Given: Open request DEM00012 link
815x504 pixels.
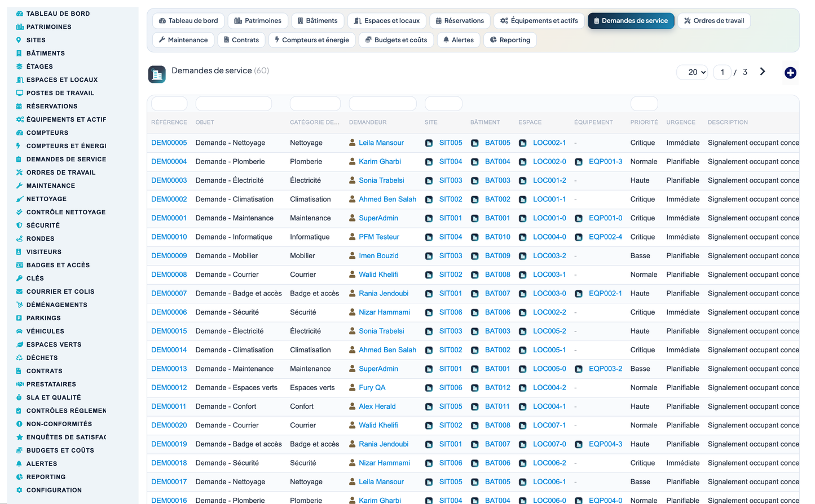Looking at the screenshot, I should pyautogui.click(x=169, y=387).
